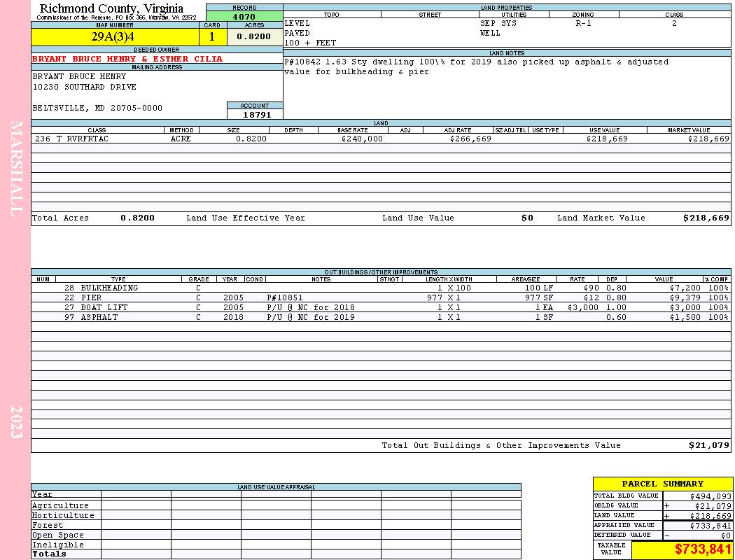The width and height of the screenshot is (735, 560).
Task: Select the pier note P#10851
Action: click(285, 298)
